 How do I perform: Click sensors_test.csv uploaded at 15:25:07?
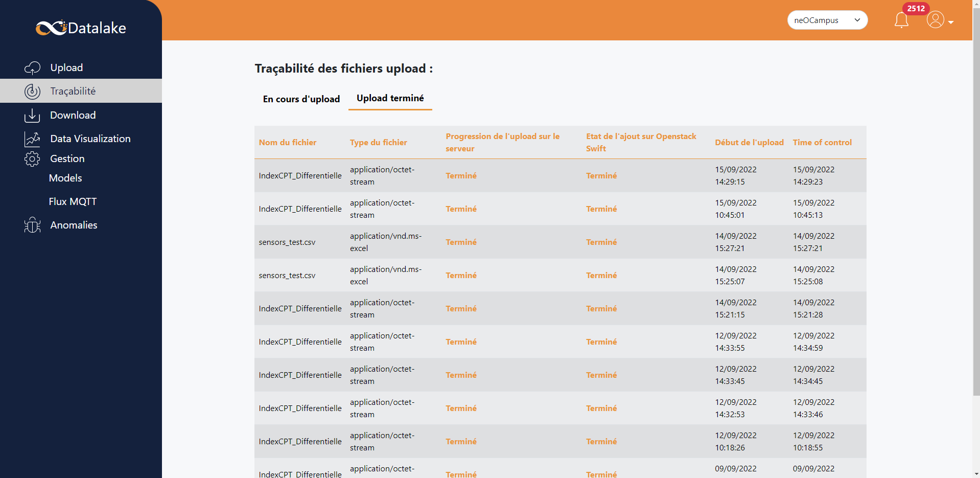tap(287, 275)
